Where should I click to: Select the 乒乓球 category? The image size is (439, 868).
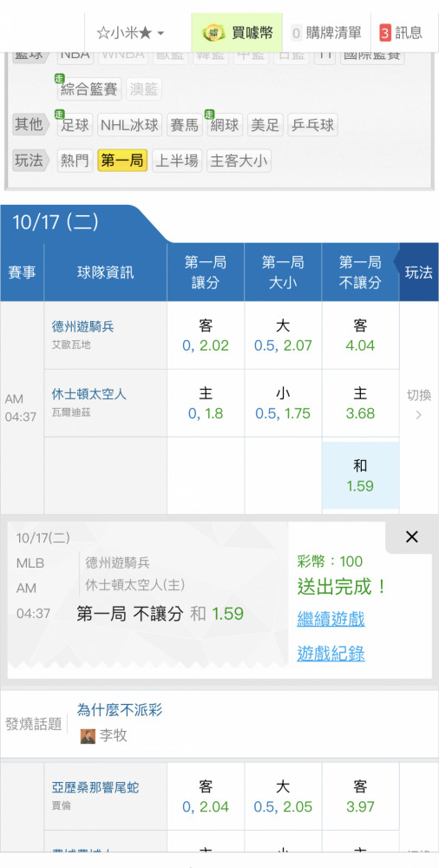(x=312, y=125)
